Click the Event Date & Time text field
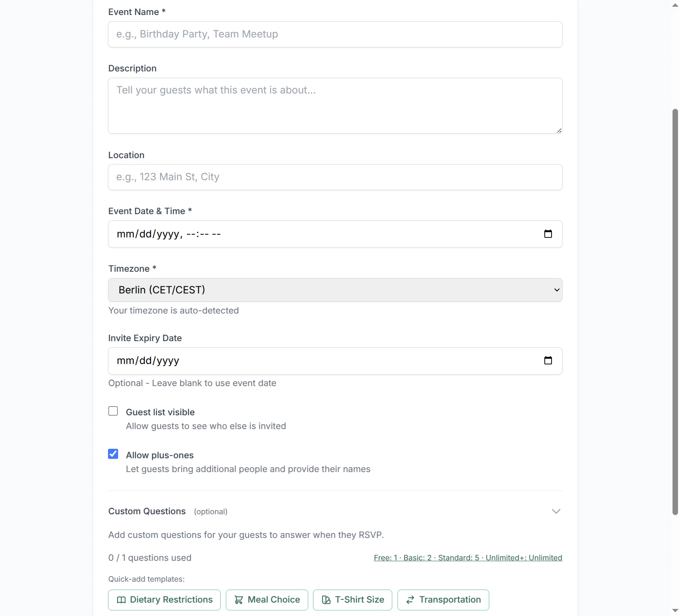The height and width of the screenshot is (616, 680). pyautogui.click(x=315, y=234)
